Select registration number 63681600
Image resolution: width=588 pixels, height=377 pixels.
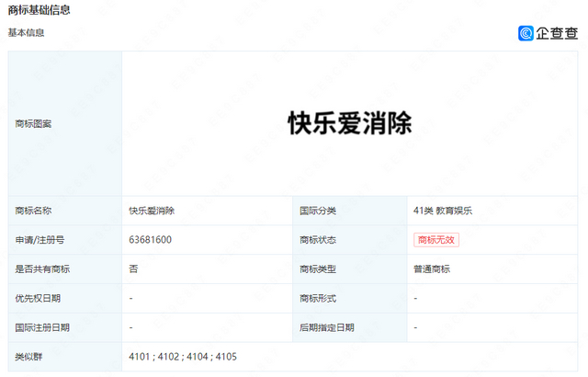[x=151, y=240]
